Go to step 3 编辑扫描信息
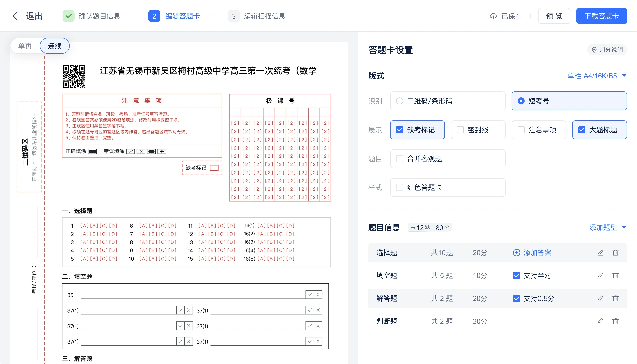Image resolution: width=637 pixels, height=364 pixels. coord(257,16)
